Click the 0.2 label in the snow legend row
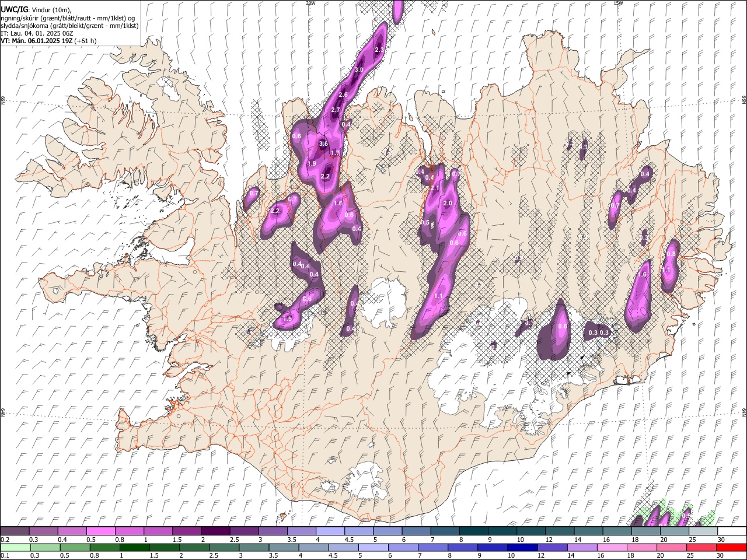747x560 pixels. coord(5,540)
